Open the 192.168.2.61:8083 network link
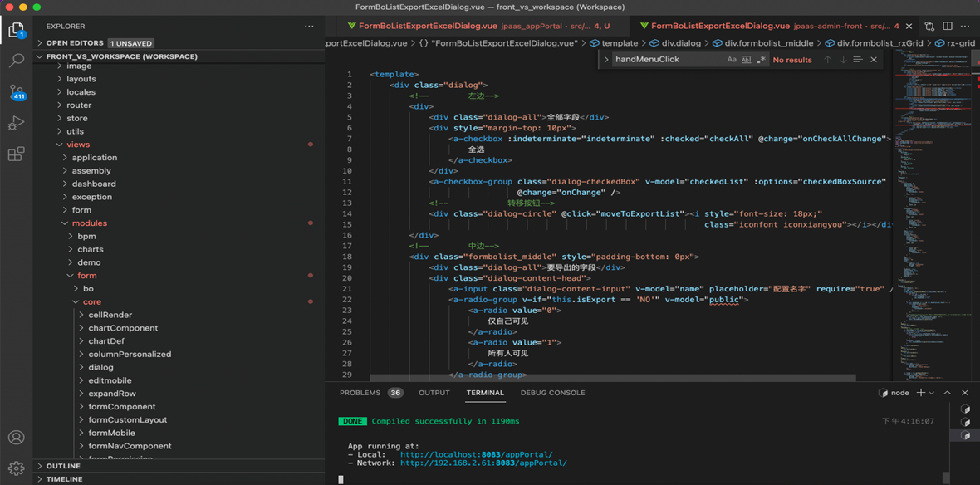The height and width of the screenshot is (485, 980). [x=483, y=463]
